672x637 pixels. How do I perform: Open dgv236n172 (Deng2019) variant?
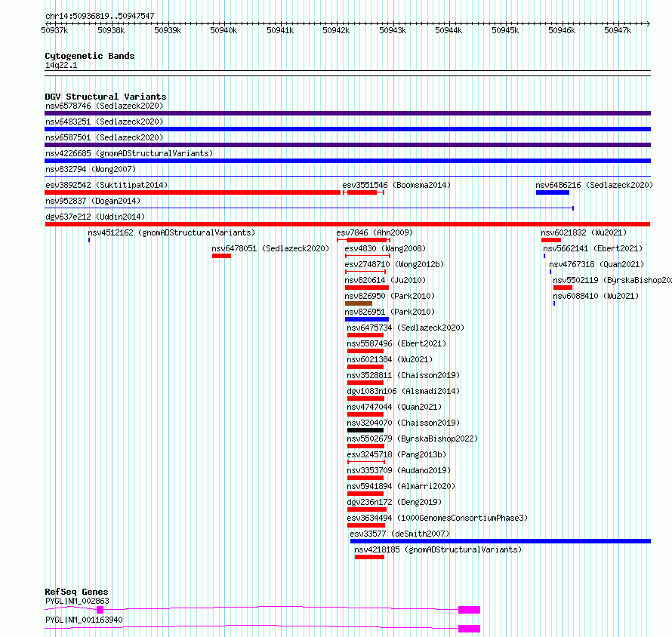click(x=394, y=502)
